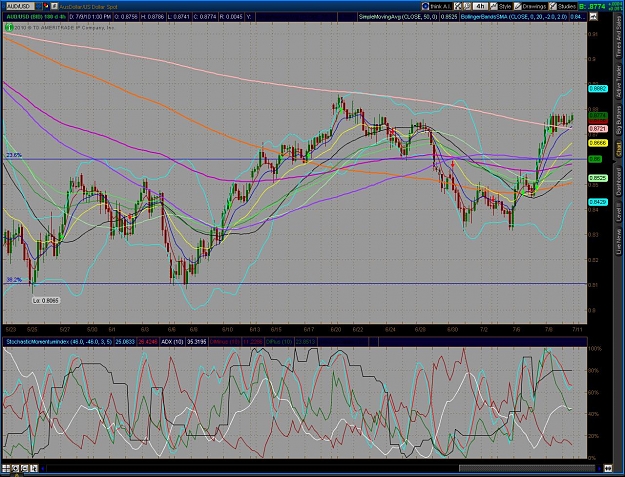This screenshot has height=477, width=625.
Task: Click the 0.8774 green price bubble
Action: pyautogui.click(x=598, y=115)
